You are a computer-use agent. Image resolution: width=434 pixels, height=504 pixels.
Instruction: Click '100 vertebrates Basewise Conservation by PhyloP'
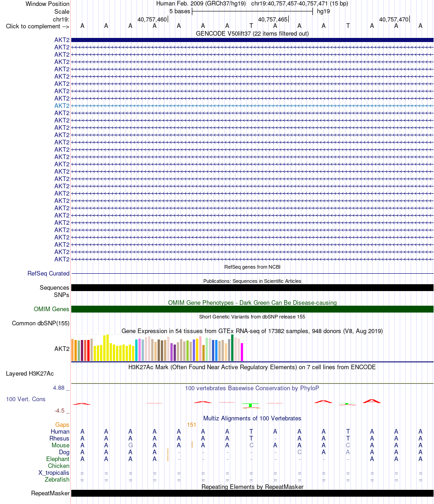(x=252, y=388)
